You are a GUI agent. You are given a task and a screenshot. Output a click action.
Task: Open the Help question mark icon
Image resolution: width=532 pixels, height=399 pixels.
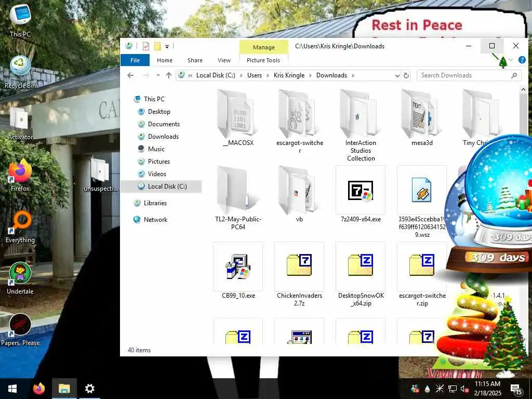pos(522,60)
